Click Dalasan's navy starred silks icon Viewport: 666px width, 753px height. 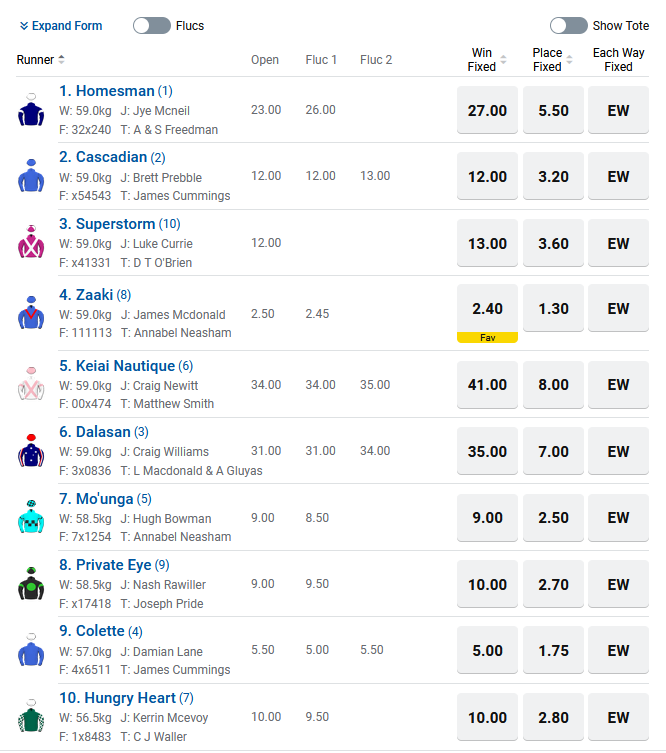tap(31, 450)
